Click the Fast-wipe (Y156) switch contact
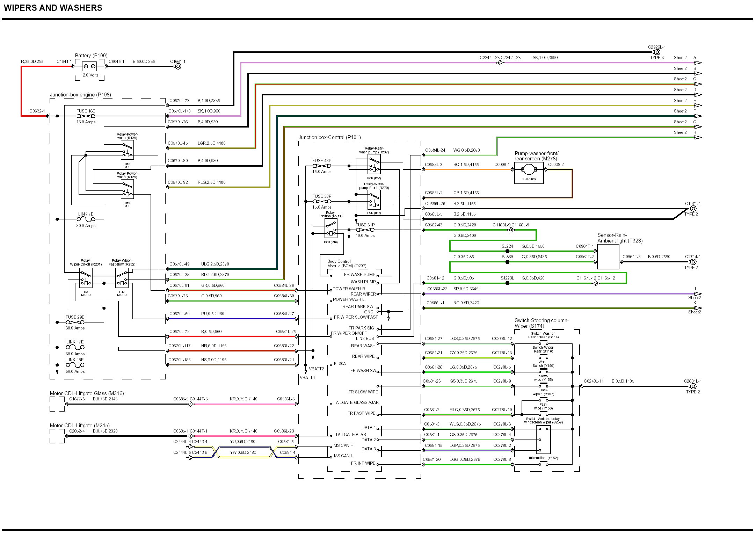Screen dimensions: 756x537 pos(543,413)
